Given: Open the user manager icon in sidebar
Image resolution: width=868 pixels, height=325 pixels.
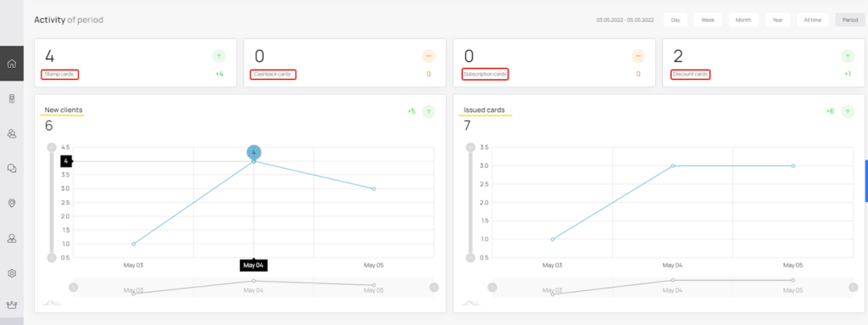Looking at the screenshot, I should pyautogui.click(x=12, y=238).
